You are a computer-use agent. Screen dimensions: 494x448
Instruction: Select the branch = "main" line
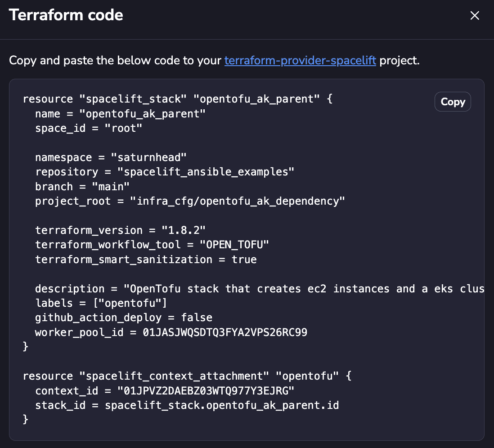82,187
